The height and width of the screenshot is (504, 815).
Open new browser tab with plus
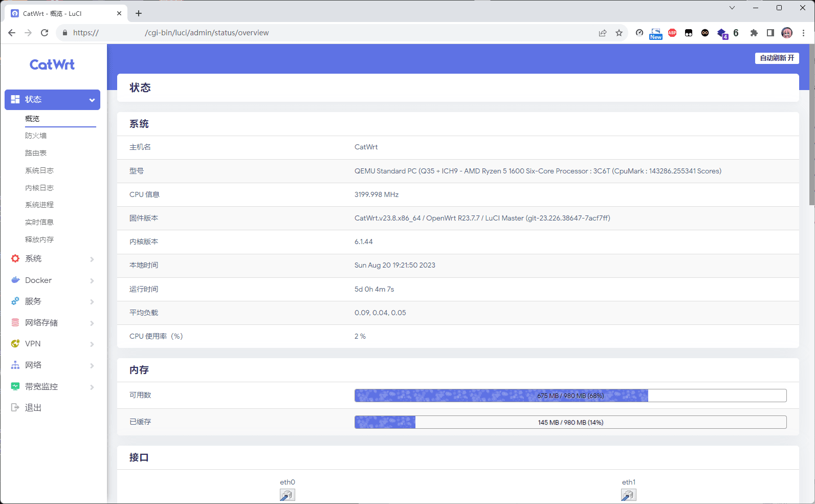point(139,13)
